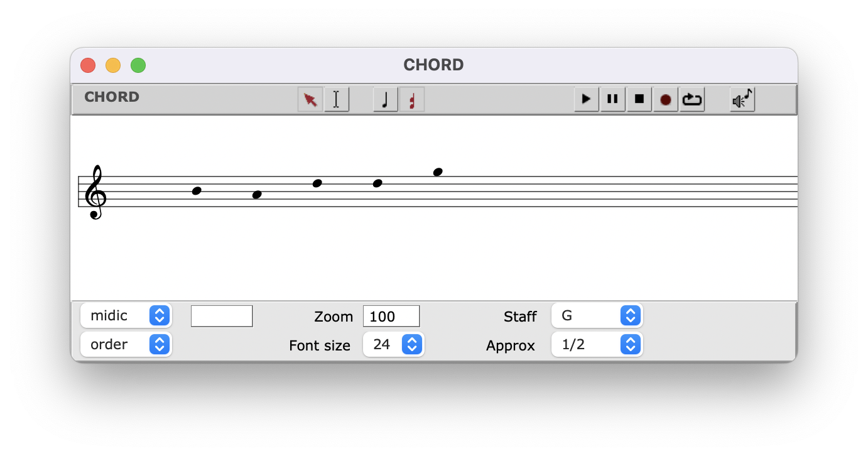Select the text cursor tool
Image resolution: width=868 pixels, height=456 pixels.
point(337,99)
